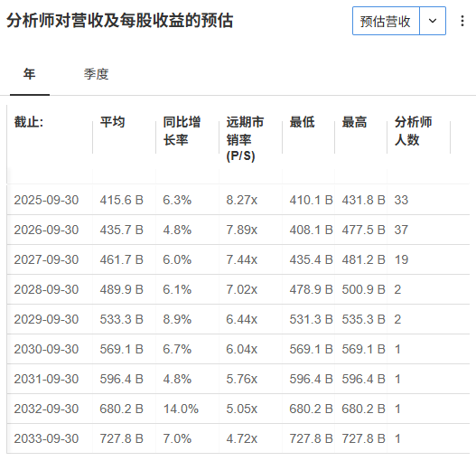
Task: Select the 年 tab
Action: pos(30,74)
